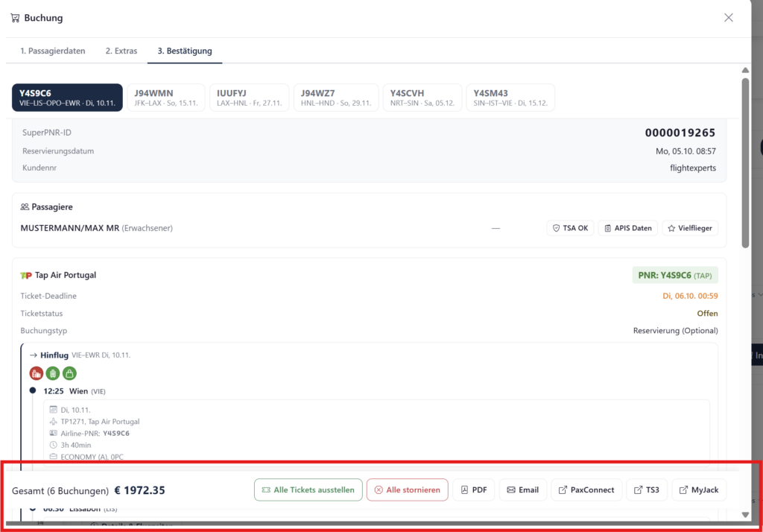Click the PNR: Y4S9C6 (TAP) badge
This screenshot has height=532, width=763.
pos(675,275)
